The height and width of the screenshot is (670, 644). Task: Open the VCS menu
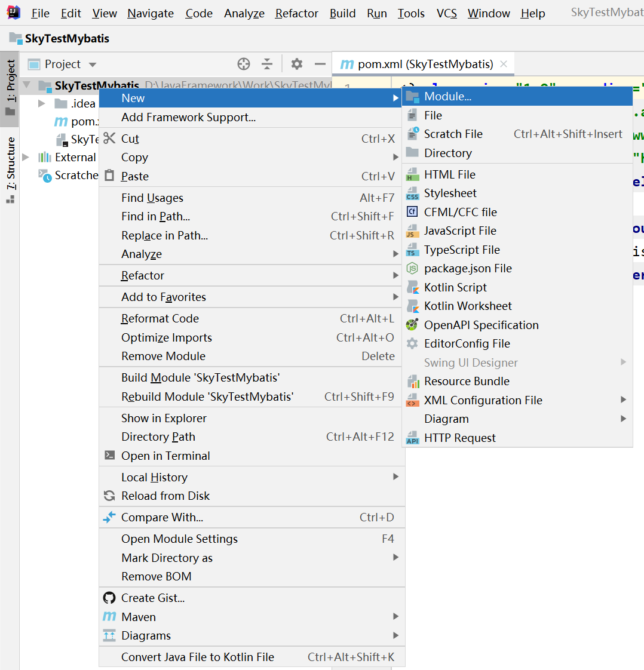(447, 14)
